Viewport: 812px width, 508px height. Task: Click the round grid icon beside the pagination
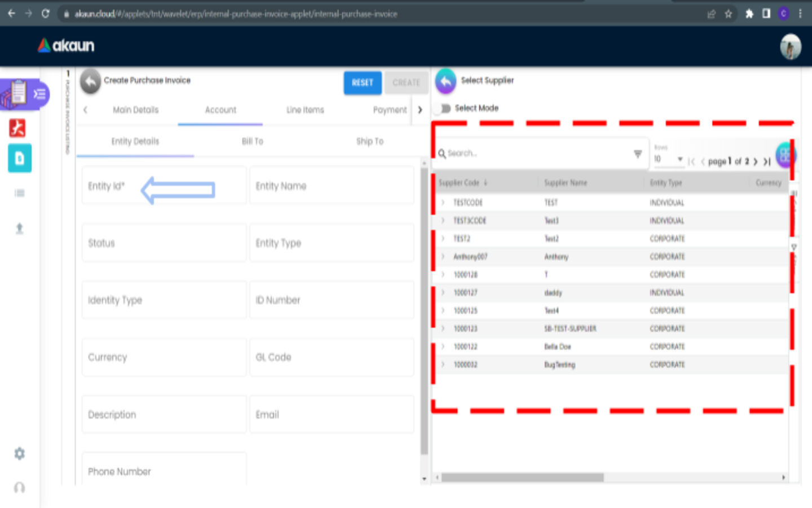pos(784,155)
